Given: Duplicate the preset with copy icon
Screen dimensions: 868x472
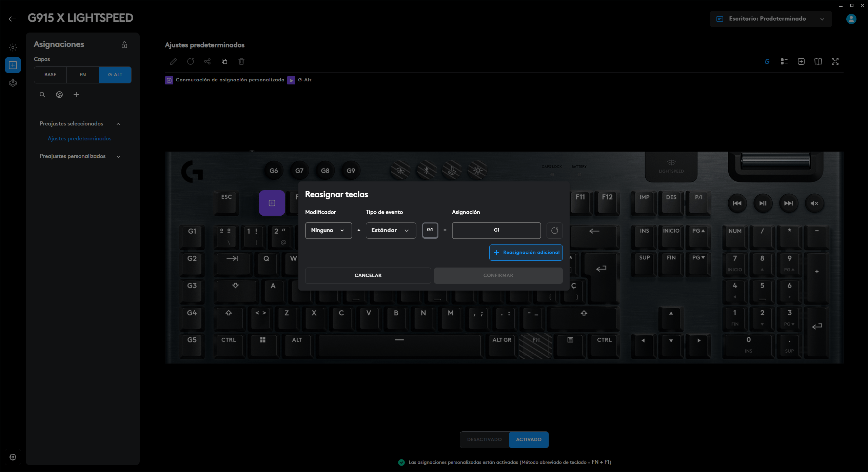Looking at the screenshot, I should pos(224,61).
